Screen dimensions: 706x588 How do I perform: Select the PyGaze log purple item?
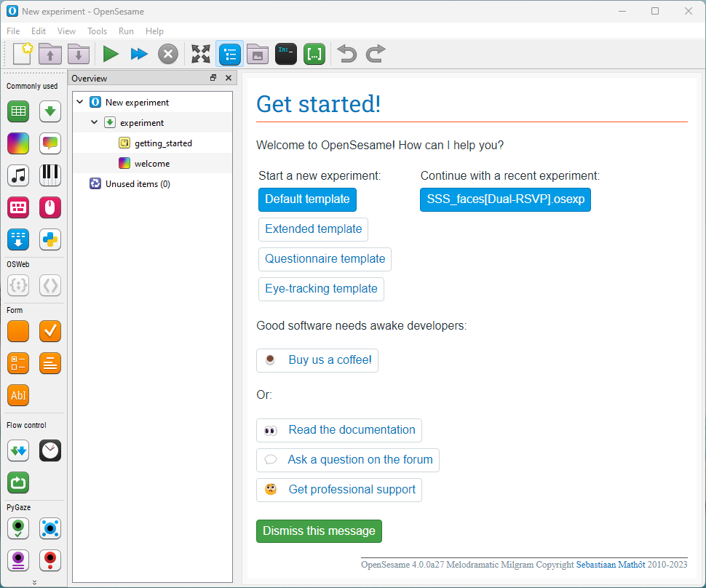click(18, 560)
